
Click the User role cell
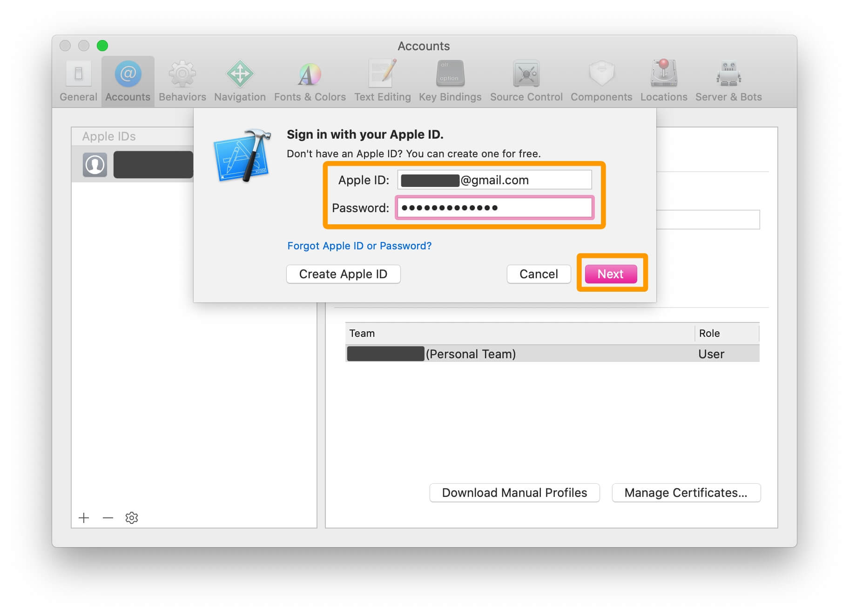(x=711, y=354)
